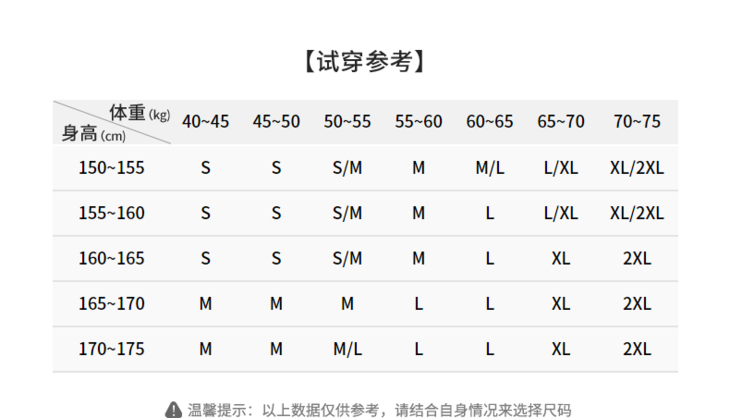The width and height of the screenshot is (730, 418).
Task: Select the 70~75 weight column header
Action: (x=637, y=121)
